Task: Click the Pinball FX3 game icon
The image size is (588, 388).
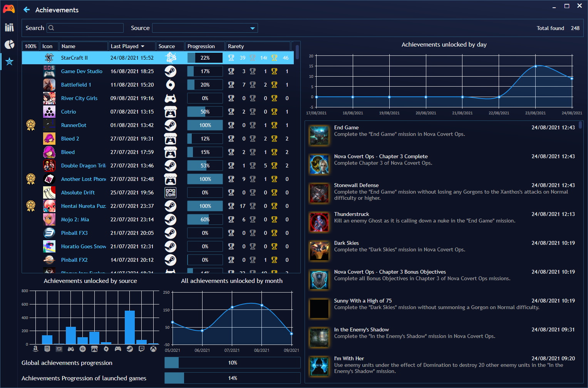Action: tap(49, 233)
